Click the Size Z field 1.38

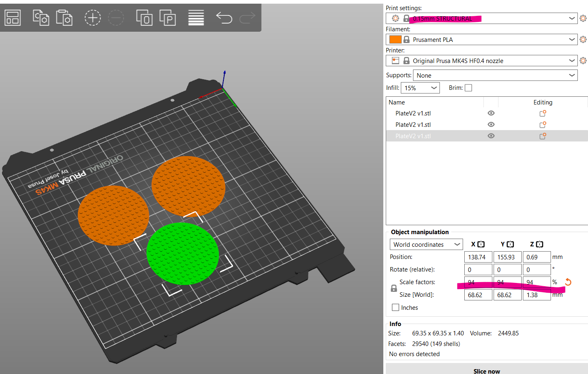point(537,295)
